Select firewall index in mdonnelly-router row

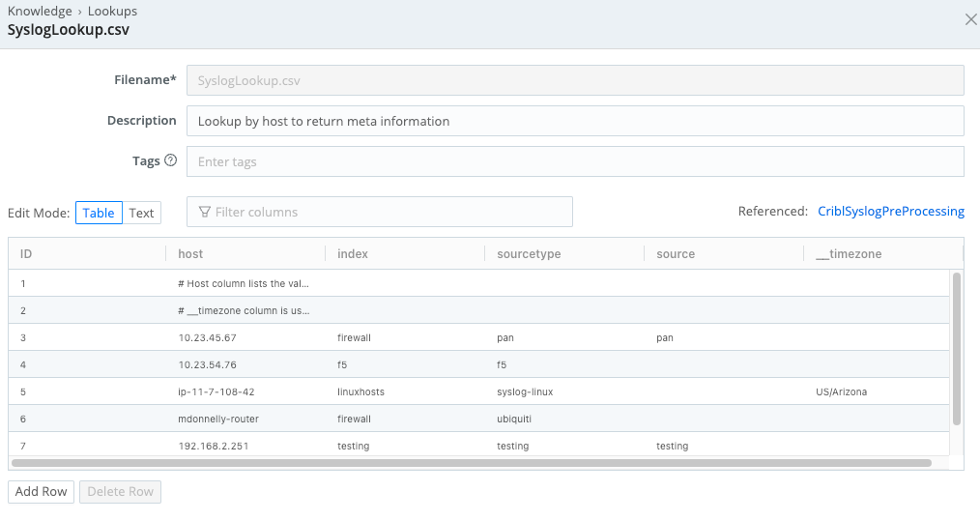point(355,420)
